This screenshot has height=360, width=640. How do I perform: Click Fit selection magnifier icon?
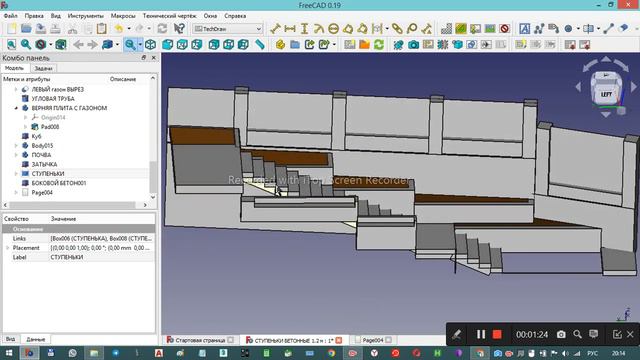(x=26, y=44)
